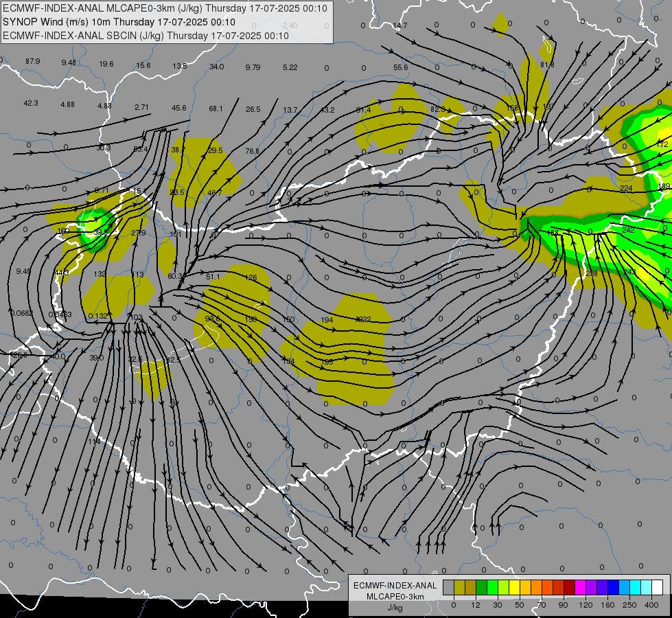Select the dark green legend swatch
This screenshot has width=672, height=618.
482,588
